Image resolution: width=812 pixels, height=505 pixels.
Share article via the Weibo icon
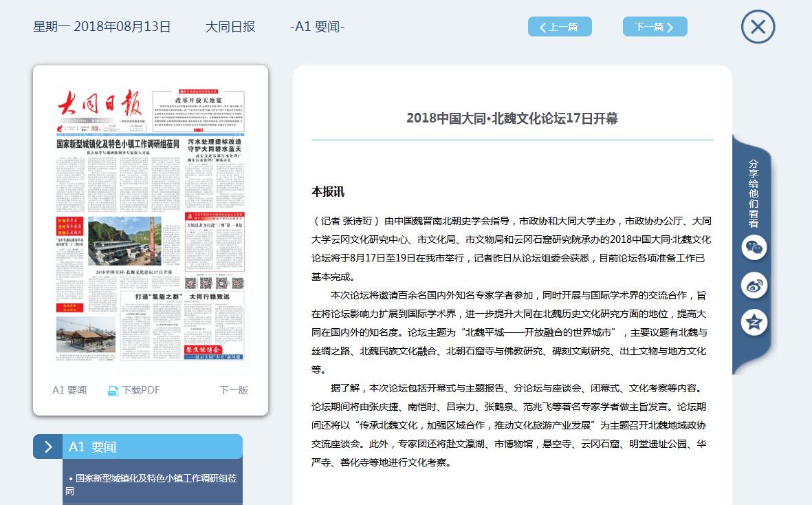click(754, 286)
